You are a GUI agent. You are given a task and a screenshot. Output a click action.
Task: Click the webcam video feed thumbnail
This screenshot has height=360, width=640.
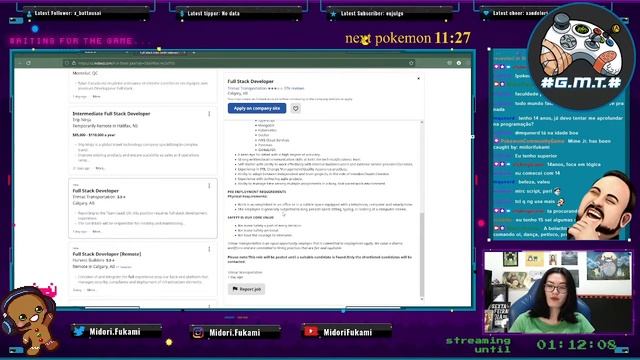[x=558, y=292]
